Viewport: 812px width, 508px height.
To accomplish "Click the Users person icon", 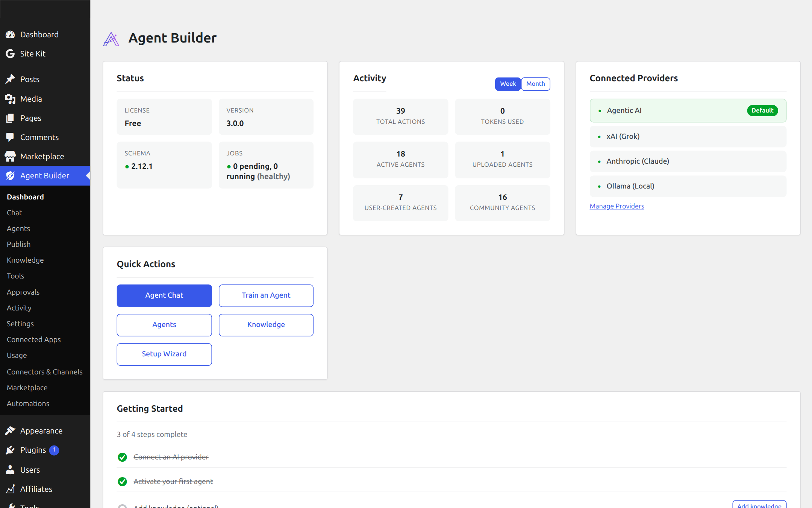I will (10, 470).
